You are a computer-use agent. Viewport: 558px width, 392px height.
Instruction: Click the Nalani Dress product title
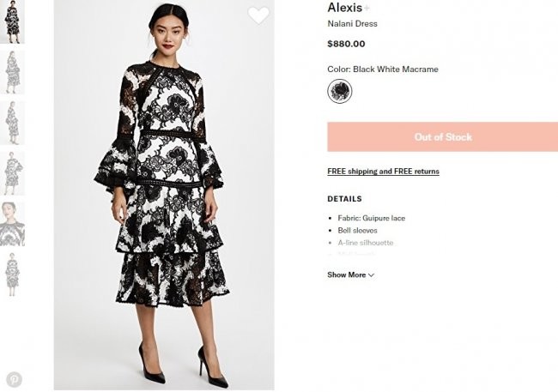pos(352,24)
